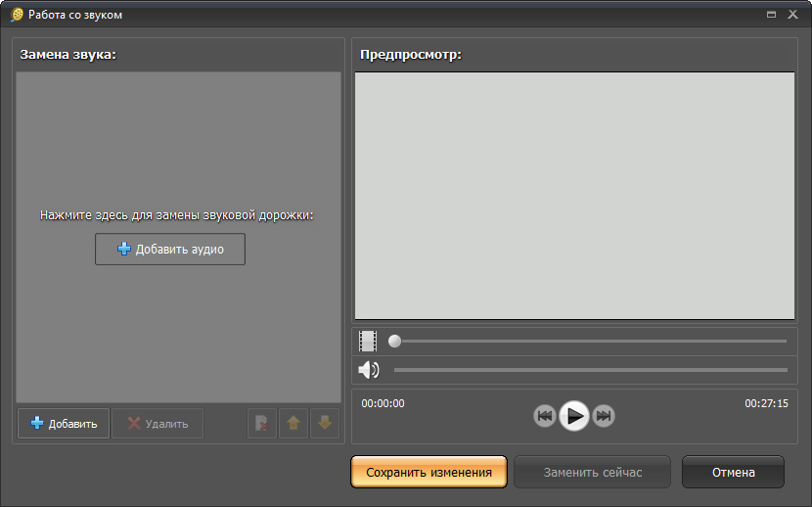
Task: Click the app icon in title bar
Action: [17, 15]
